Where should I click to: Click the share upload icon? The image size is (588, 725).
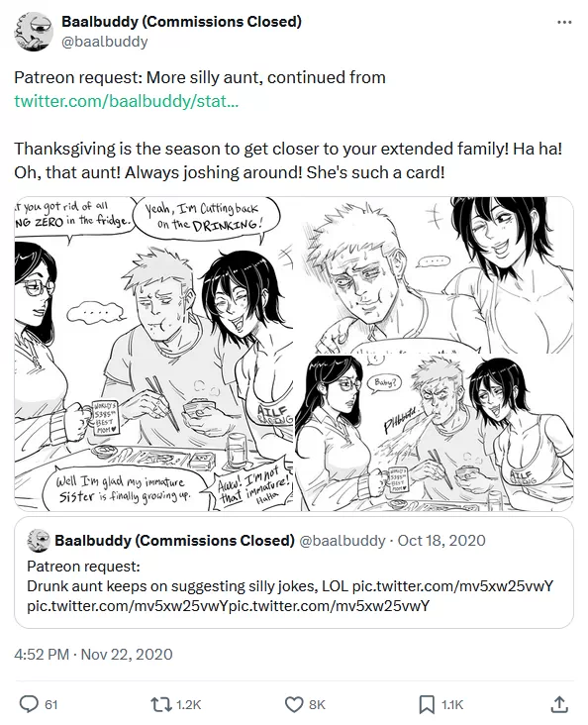pyautogui.click(x=559, y=704)
